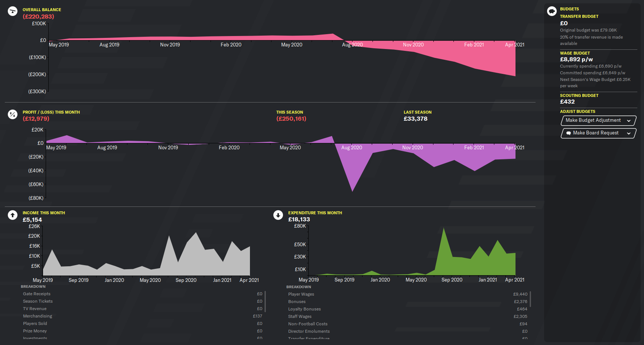
Task: Click the Scouting Budget heading
Action: tap(579, 95)
